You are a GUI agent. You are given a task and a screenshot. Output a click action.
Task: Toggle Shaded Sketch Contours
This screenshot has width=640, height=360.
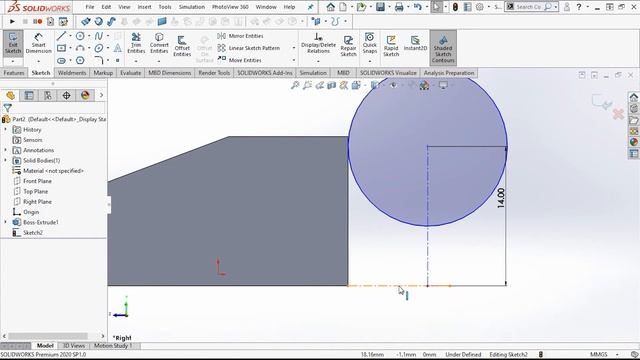443,48
